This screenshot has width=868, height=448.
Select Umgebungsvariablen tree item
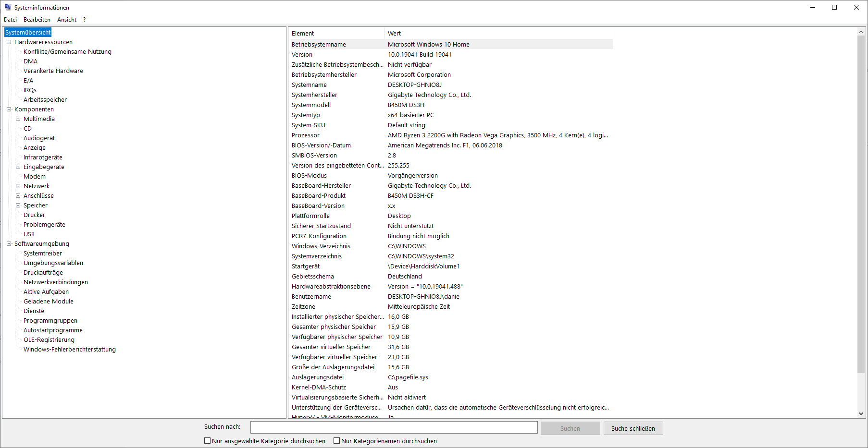tap(53, 263)
